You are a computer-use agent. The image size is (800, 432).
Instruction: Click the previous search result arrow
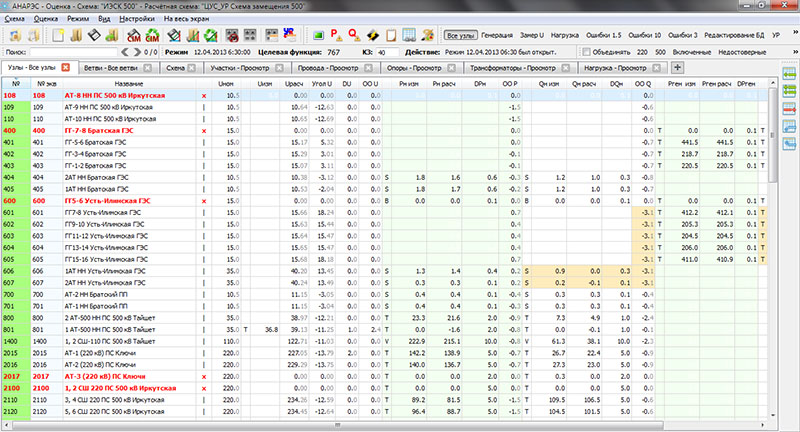click(x=125, y=52)
